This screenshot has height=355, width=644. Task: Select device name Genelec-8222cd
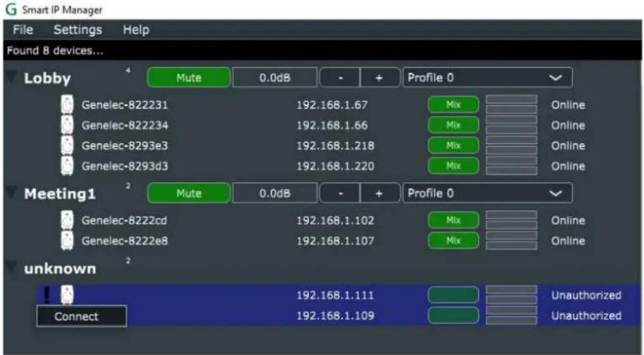(x=124, y=220)
